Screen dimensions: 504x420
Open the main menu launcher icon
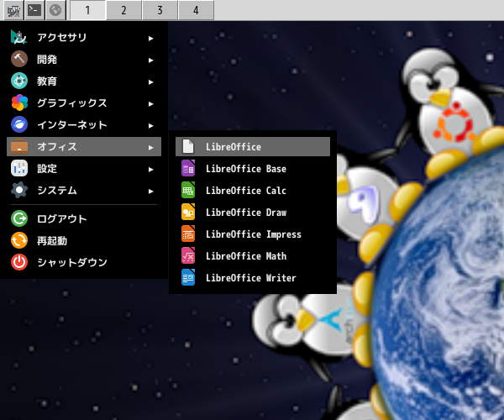click(13, 10)
